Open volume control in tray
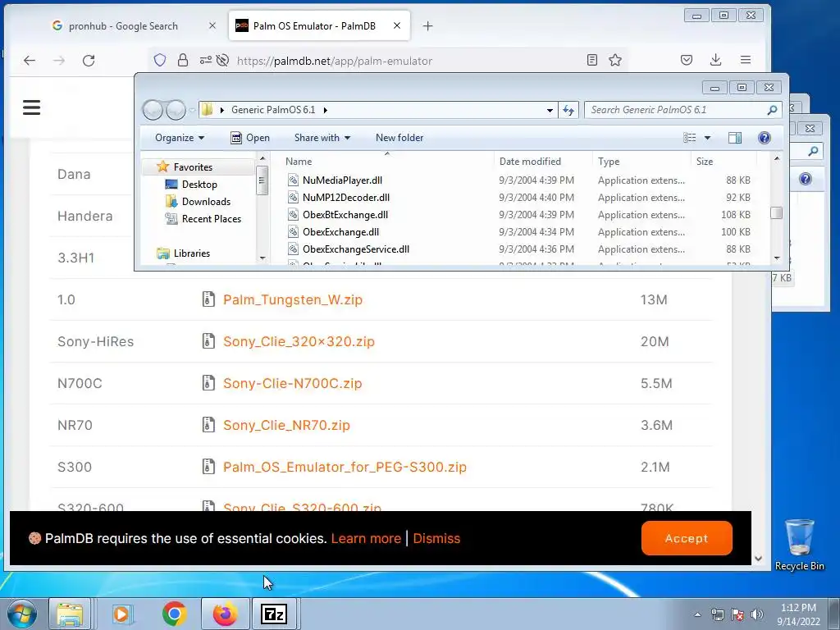The width and height of the screenshot is (840, 630). (756, 614)
